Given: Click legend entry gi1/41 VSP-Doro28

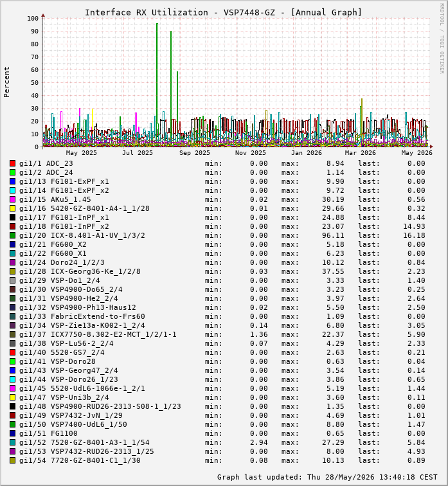Looking at the screenshot, I should 57,361.
